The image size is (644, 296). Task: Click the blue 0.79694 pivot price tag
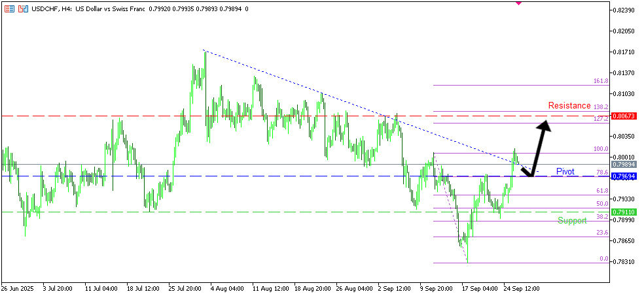point(623,176)
